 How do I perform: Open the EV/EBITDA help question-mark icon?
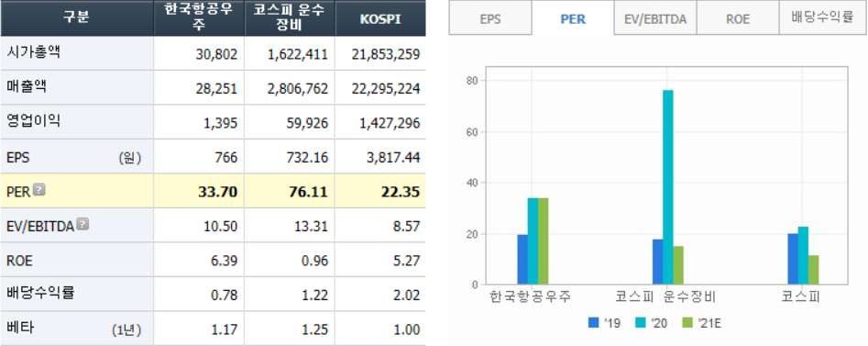click(83, 225)
